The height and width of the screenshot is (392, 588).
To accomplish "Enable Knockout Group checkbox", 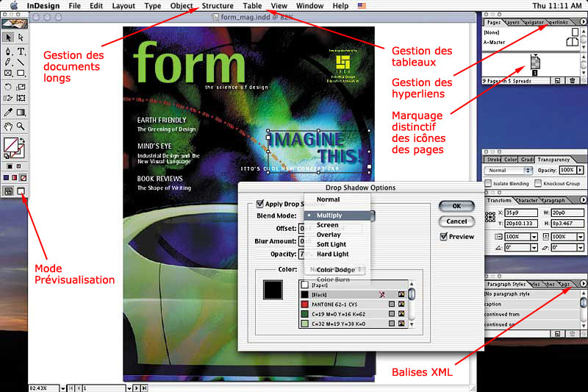I will click(x=538, y=183).
